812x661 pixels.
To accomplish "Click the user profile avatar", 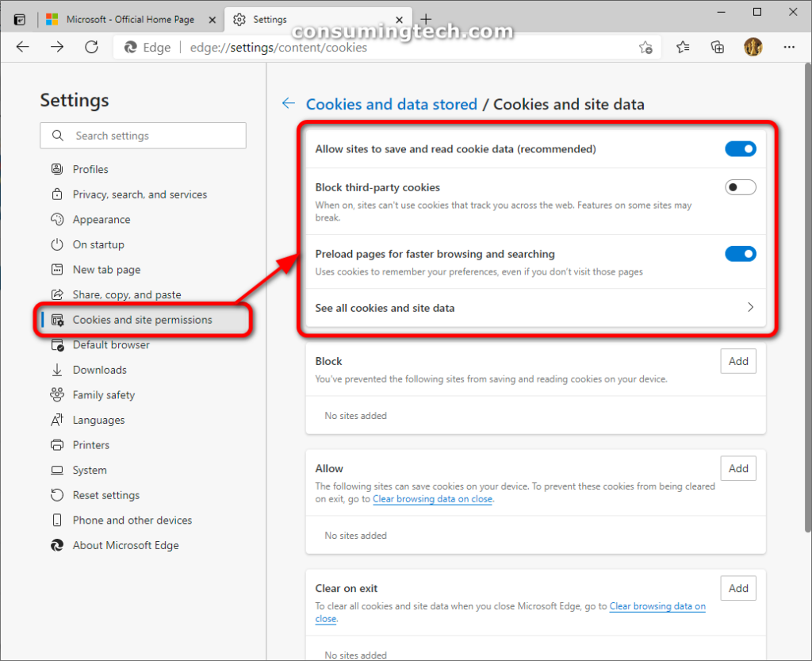I will (x=753, y=47).
